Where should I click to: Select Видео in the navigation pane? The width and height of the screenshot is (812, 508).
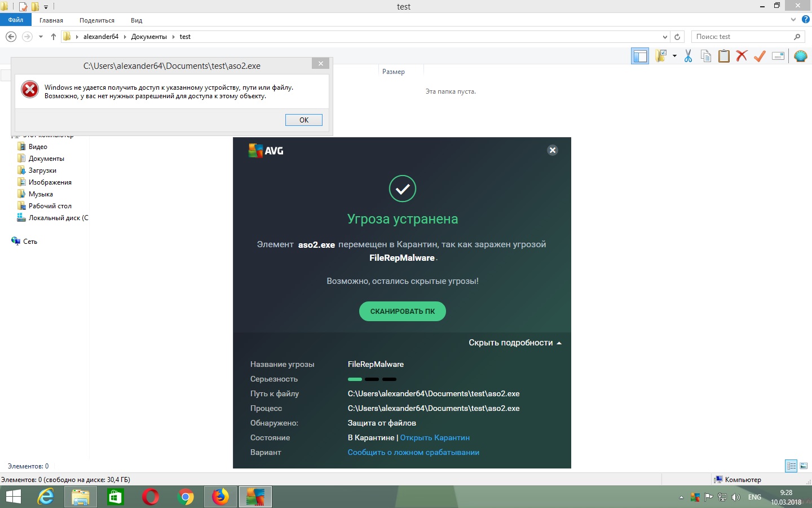click(38, 147)
